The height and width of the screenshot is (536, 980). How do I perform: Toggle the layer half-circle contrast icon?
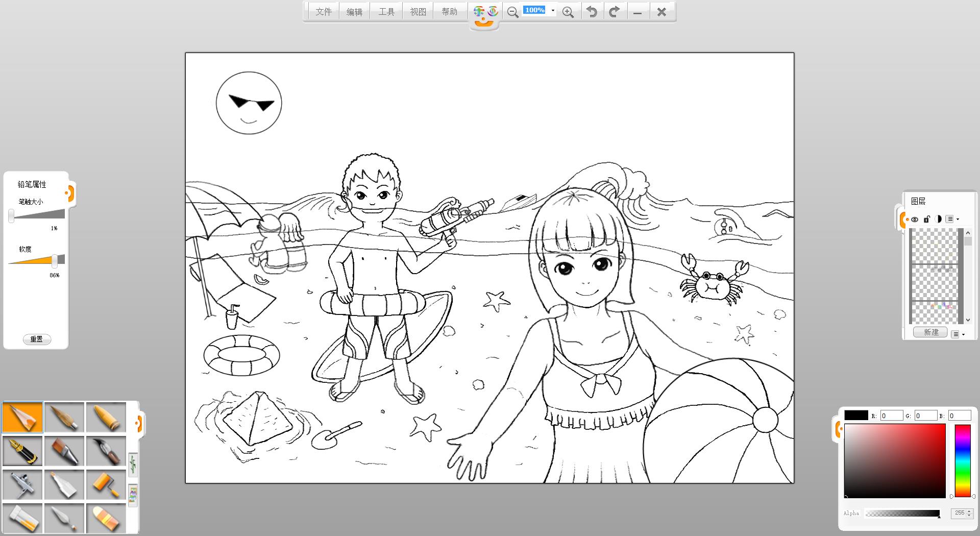pos(938,220)
